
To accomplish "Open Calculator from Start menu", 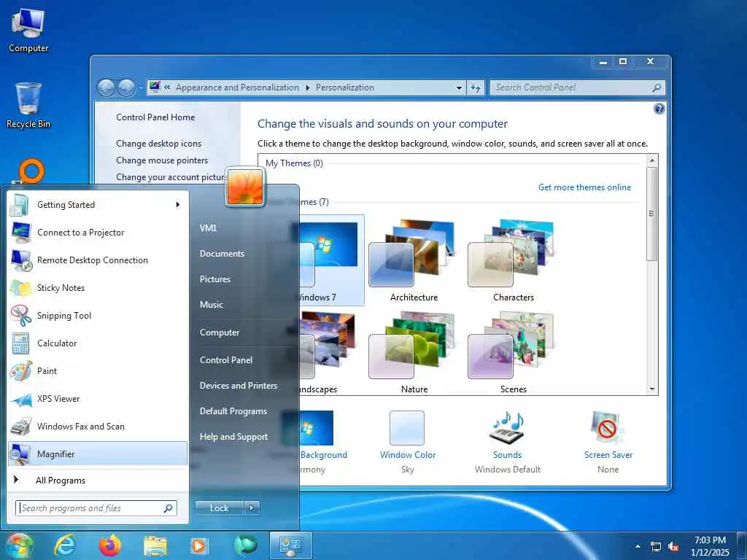I will 98,343.
